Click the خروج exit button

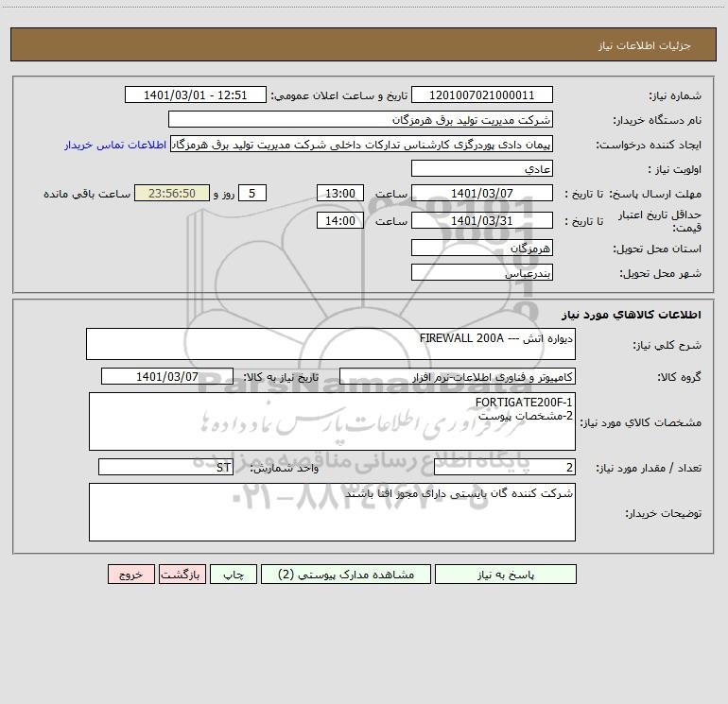coord(130,574)
